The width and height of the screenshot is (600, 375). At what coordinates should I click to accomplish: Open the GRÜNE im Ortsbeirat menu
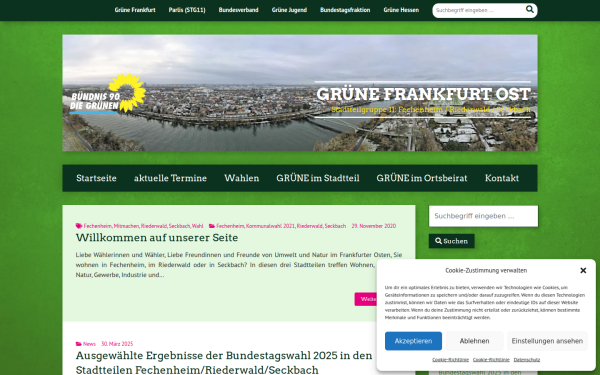coord(422,178)
